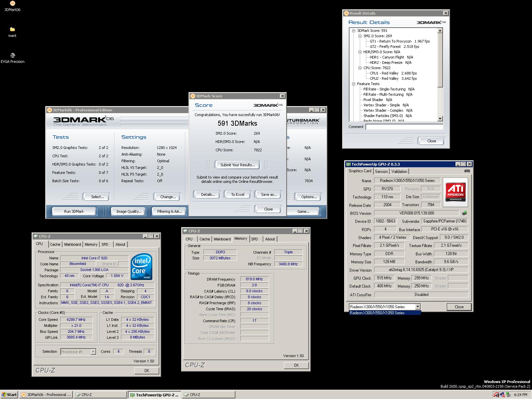Click Result Details scrollbar down arrow
Viewport: 532px width, 399px height.
tap(440, 119)
